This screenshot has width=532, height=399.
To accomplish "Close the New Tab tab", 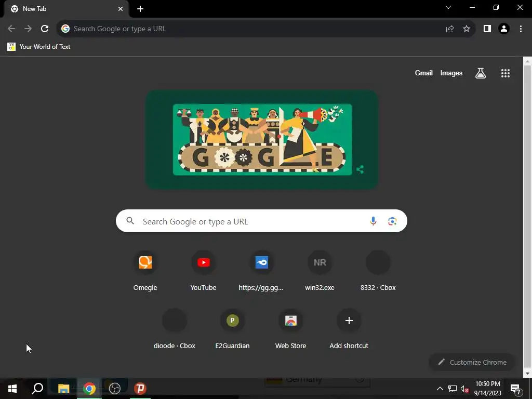I will point(121,9).
